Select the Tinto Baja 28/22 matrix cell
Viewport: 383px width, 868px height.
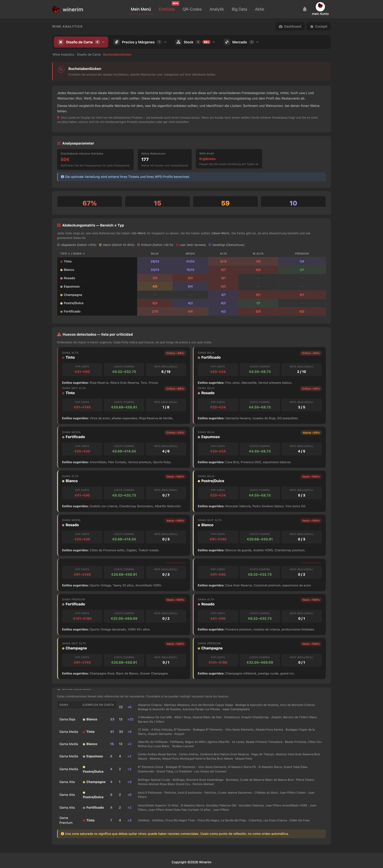(155, 262)
